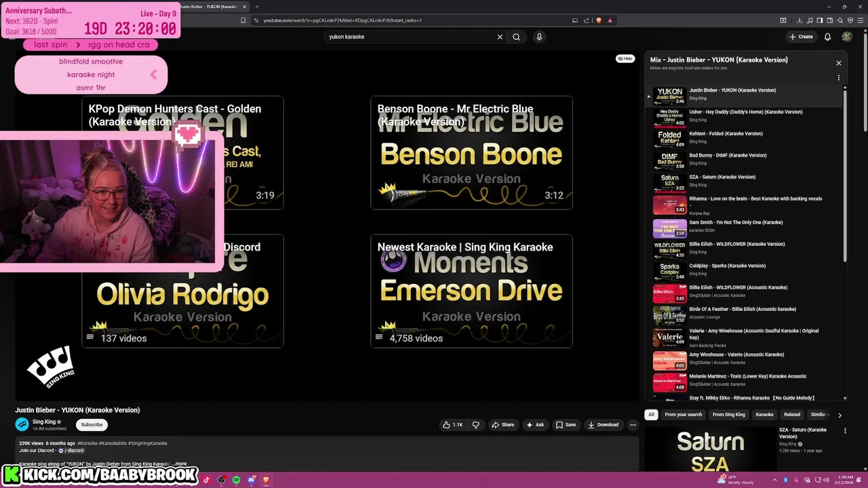Select the From Sing King chip
The image size is (868, 488).
pos(729,415)
